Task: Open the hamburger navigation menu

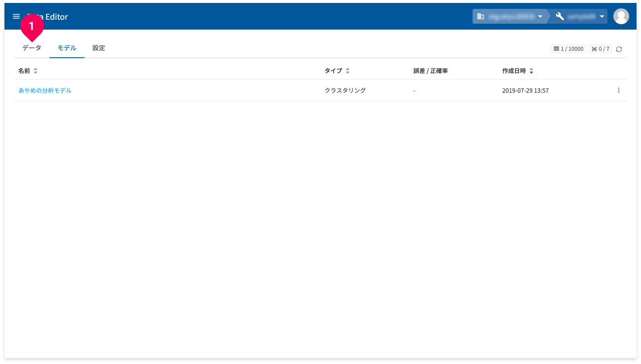Action: (x=16, y=16)
